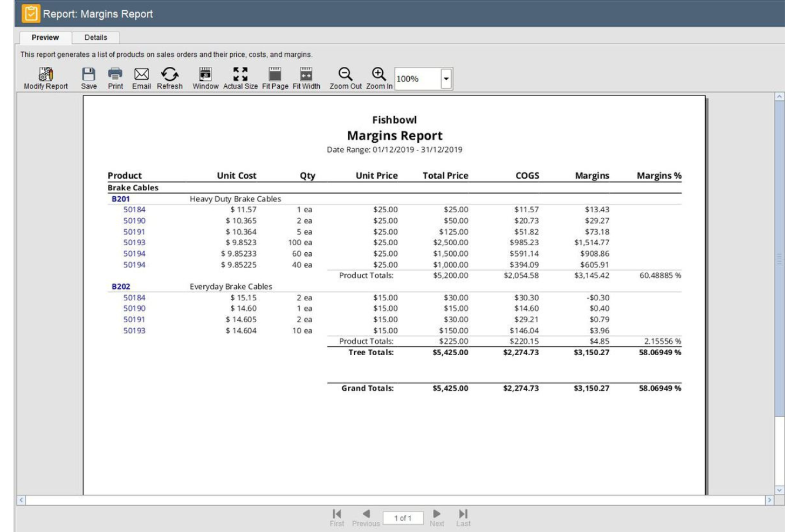
Task: Click the Date Range text
Action: click(x=395, y=150)
